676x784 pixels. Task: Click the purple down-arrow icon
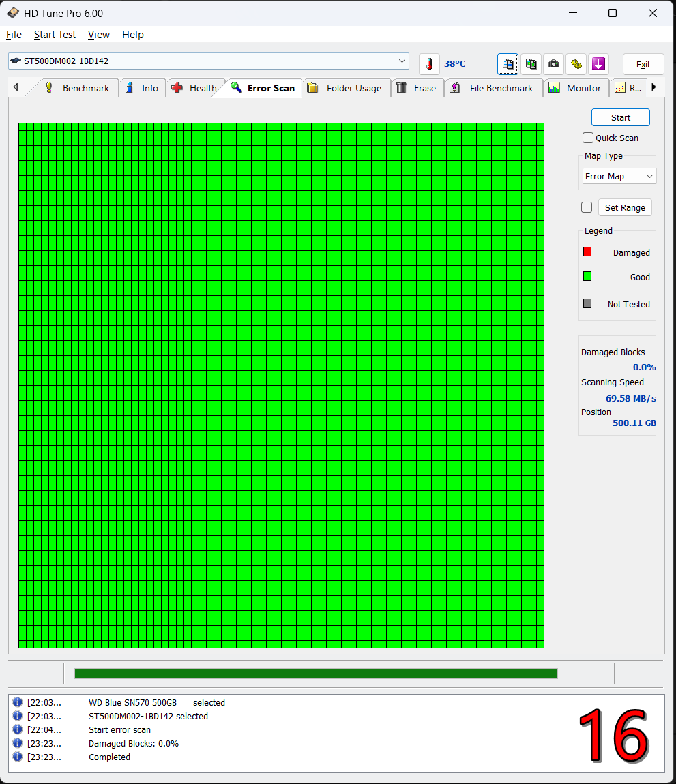pyautogui.click(x=598, y=64)
